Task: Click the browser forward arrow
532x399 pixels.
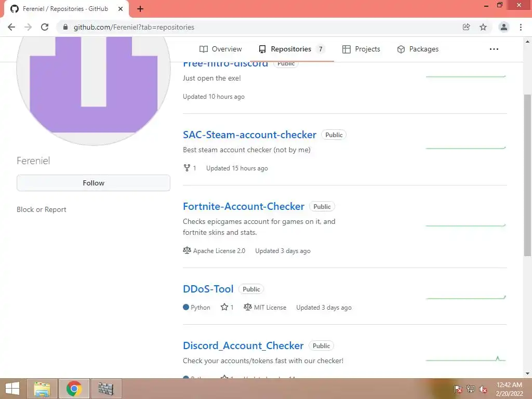Action: pyautogui.click(x=28, y=27)
